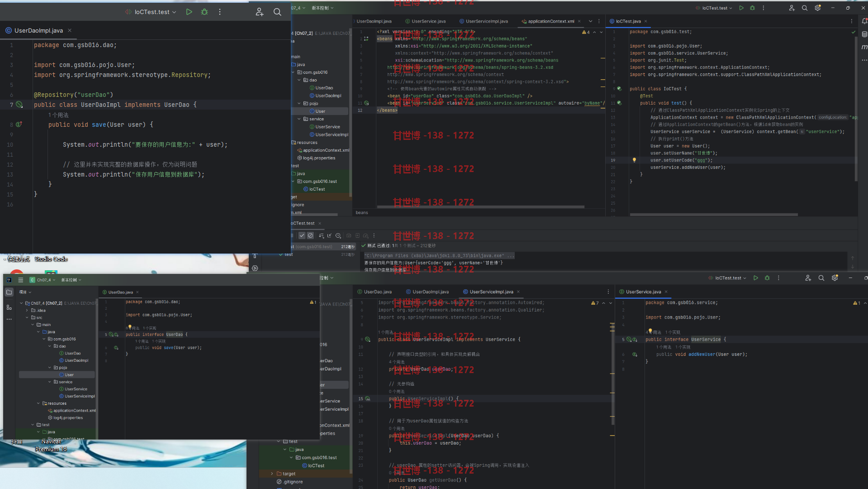Open search magnifier in the top-right window
Viewport: 868px width, 489px height.
[805, 8]
